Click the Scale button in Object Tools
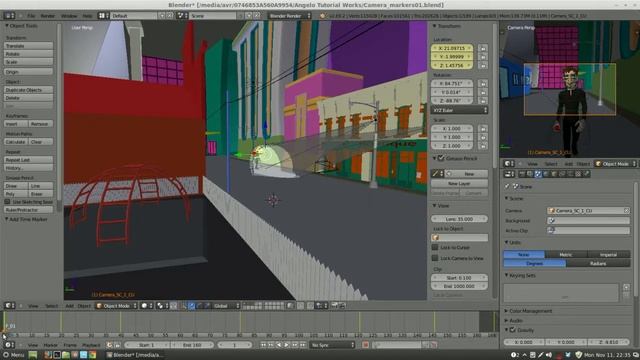This screenshot has width=640, height=360. (29, 62)
